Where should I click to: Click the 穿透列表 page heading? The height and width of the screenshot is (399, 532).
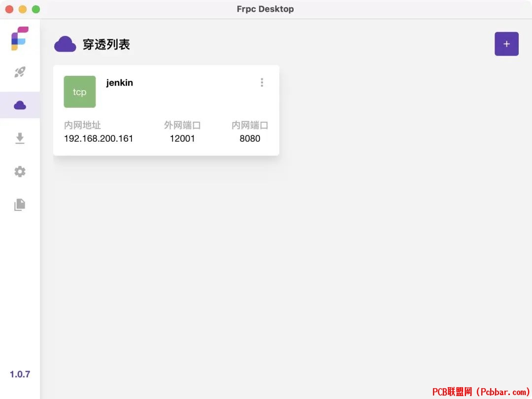106,44
